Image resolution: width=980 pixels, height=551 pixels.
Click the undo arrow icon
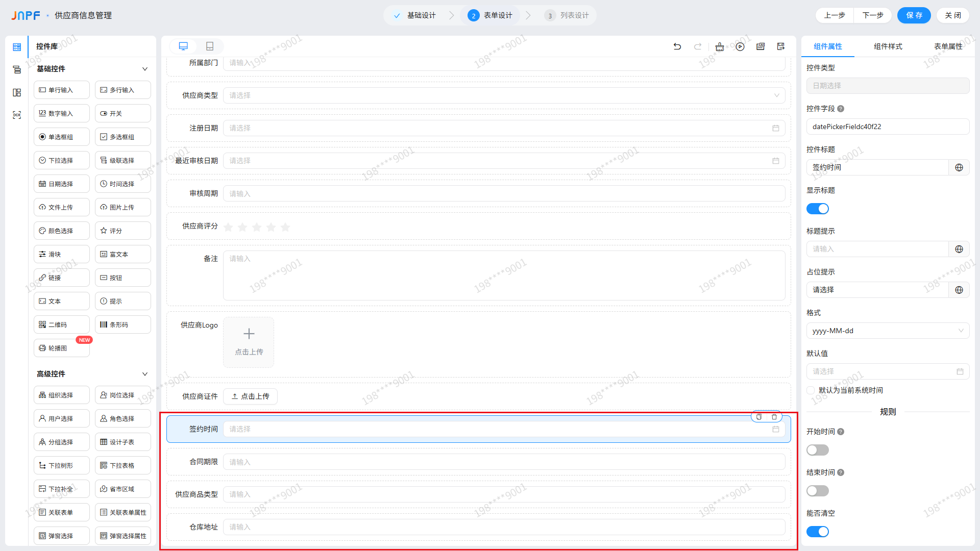point(677,46)
